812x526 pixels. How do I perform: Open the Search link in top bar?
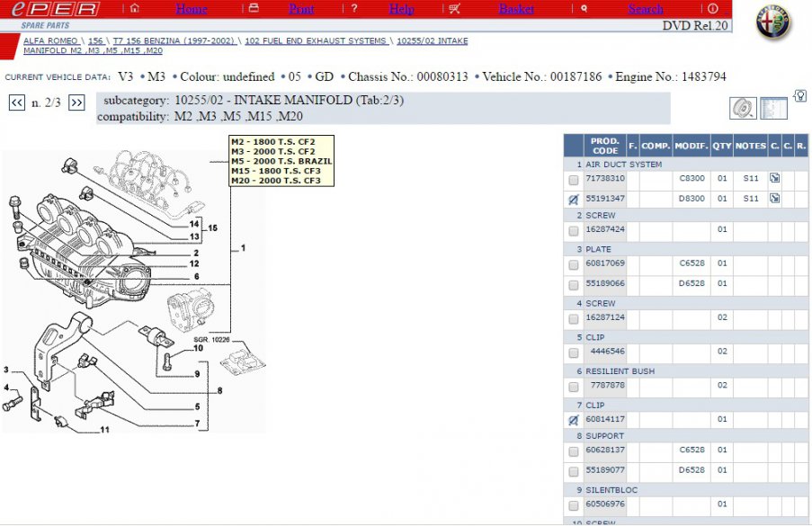click(x=645, y=9)
